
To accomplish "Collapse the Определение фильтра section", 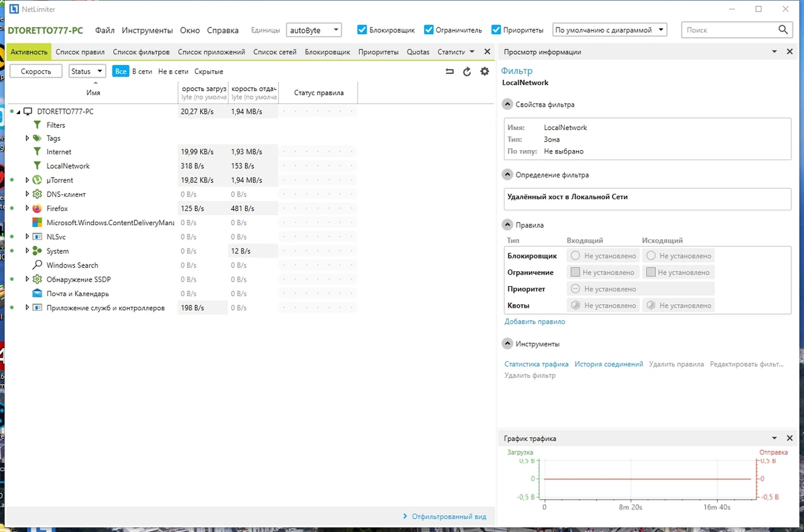I will pos(508,175).
